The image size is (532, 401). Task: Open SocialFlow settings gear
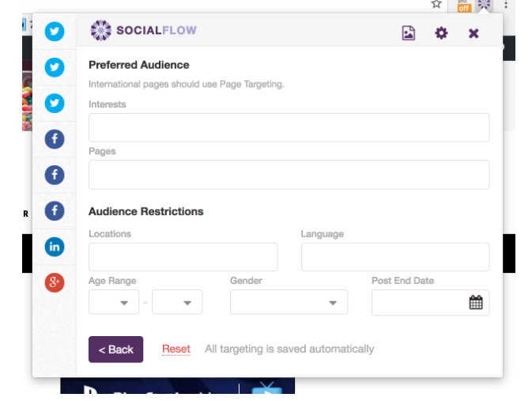click(x=441, y=33)
